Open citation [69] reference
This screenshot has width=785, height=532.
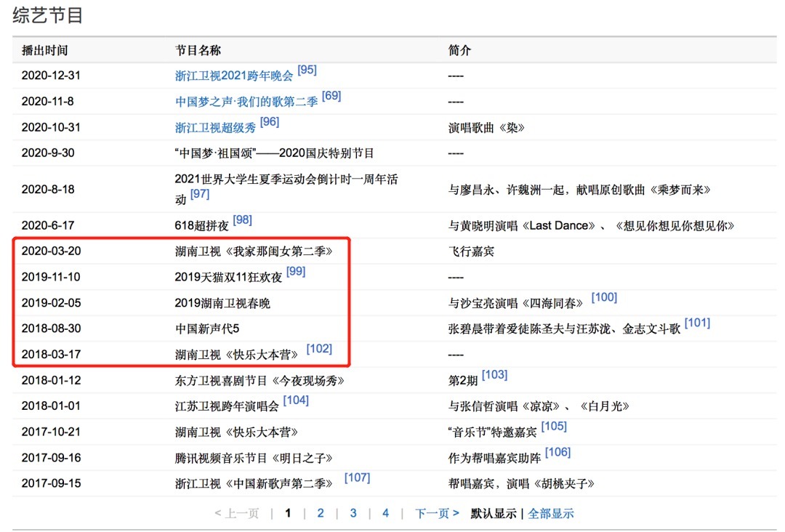tap(331, 96)
